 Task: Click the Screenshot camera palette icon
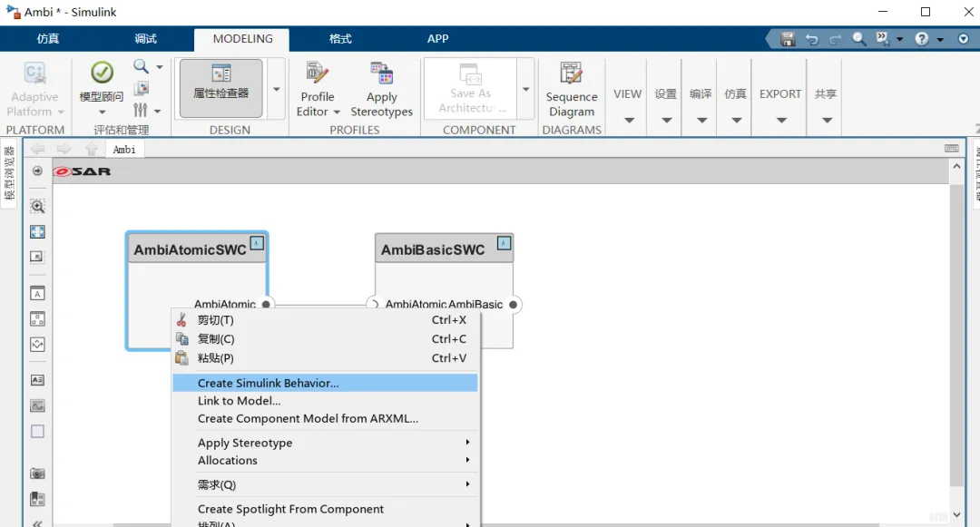(x=37, y=473)
